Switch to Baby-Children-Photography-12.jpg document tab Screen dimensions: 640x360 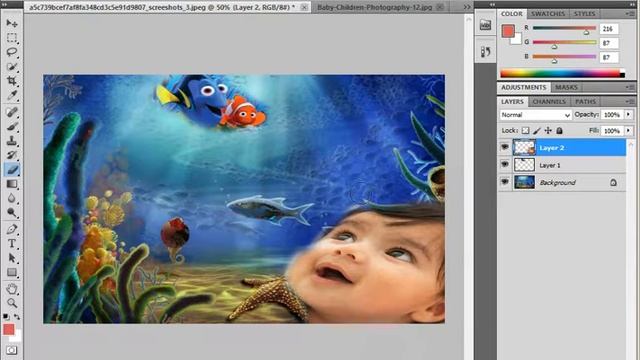374,7
